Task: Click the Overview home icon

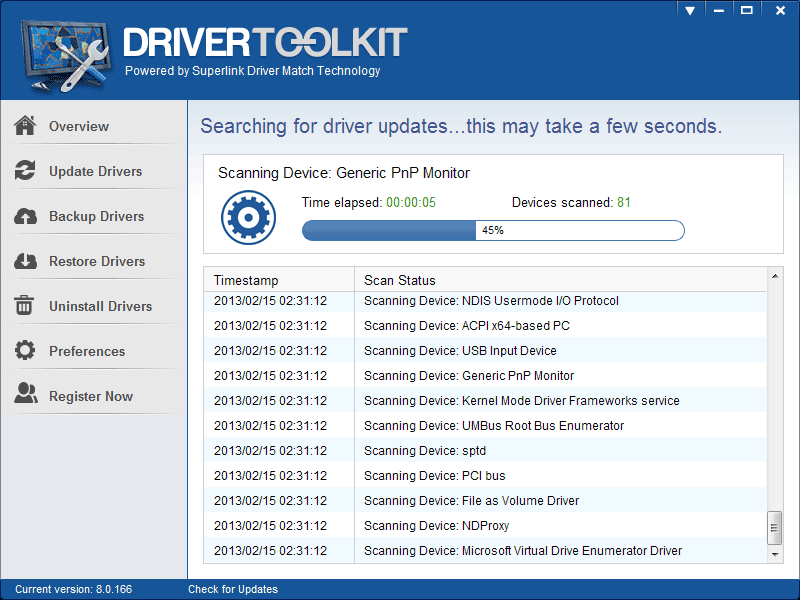Action: tap(25, 126)
